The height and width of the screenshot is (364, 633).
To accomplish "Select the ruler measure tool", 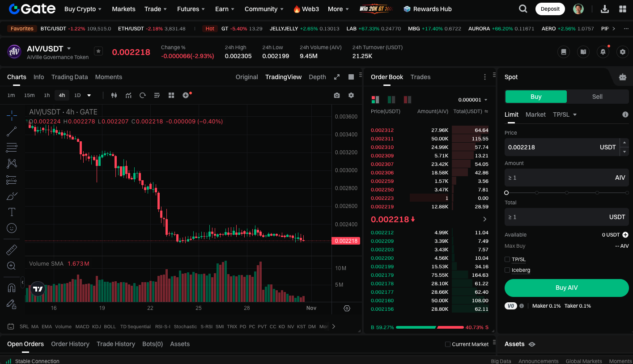I will (x=12, y=250).
